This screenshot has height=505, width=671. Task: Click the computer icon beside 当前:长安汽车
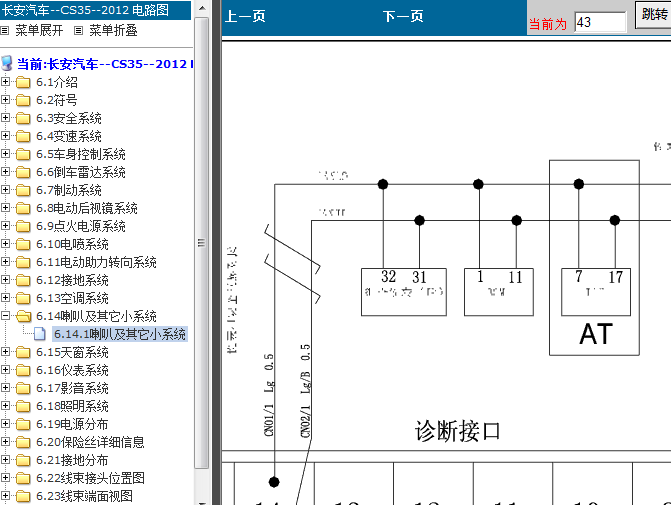click(7, 63)
